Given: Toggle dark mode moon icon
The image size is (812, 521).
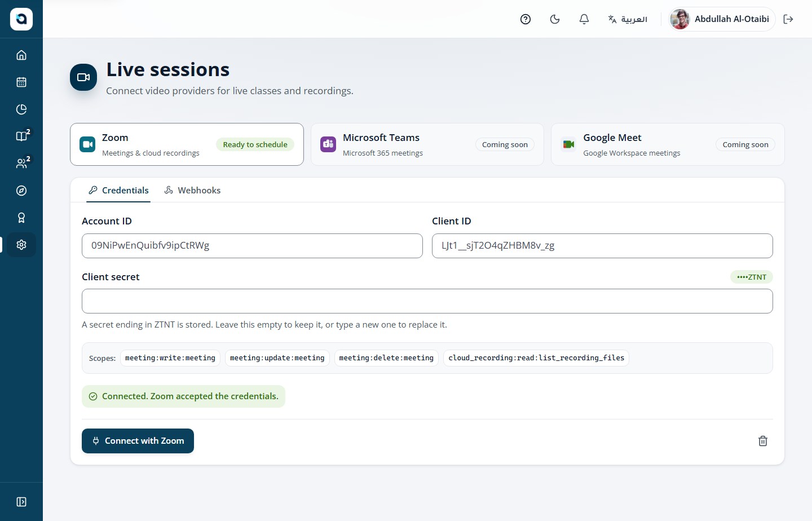Looking at the screenshot, I should tap(555, 19).
